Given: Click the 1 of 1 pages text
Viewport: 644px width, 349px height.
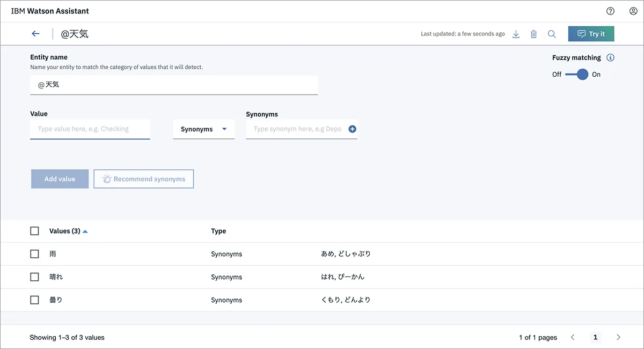Looking at the screenshot, I should 538,338.
